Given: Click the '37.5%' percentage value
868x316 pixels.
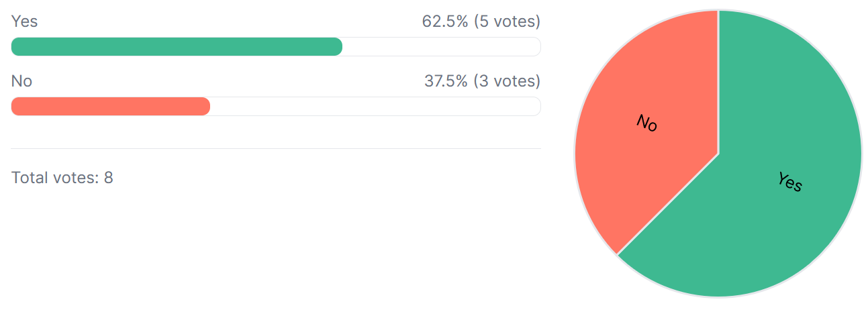Looking at the screenshot, I should (x=446, y=81).
